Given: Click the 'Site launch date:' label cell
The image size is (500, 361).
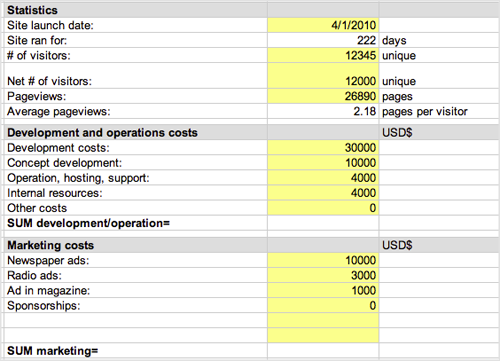Looking at the screenshot, I should point(136,25).
